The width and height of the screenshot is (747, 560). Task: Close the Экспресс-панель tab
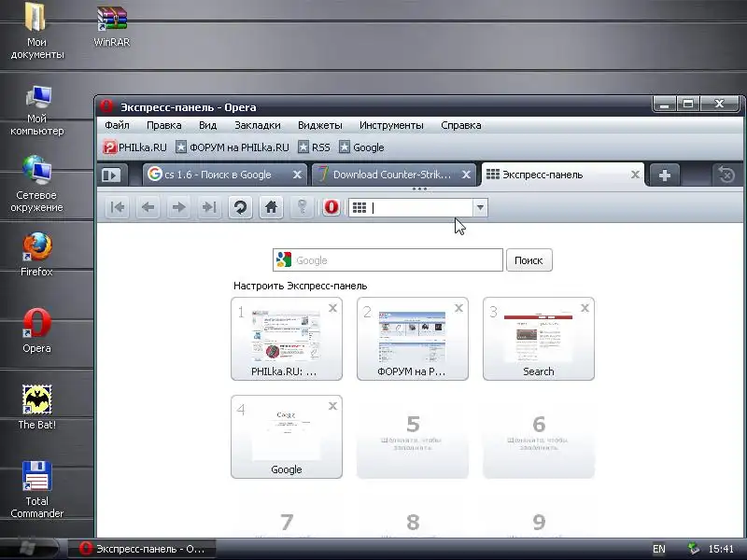click(x=635, y=175)
